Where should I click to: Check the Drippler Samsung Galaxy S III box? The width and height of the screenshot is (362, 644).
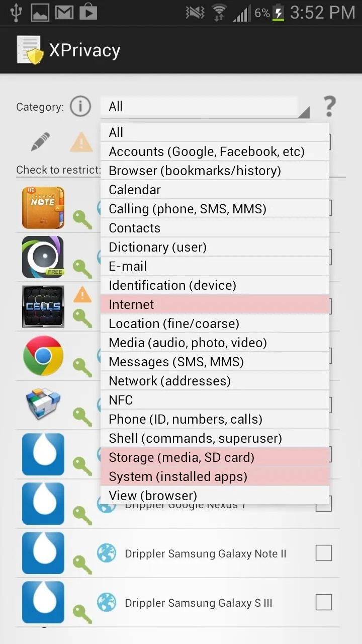[324, 602]
